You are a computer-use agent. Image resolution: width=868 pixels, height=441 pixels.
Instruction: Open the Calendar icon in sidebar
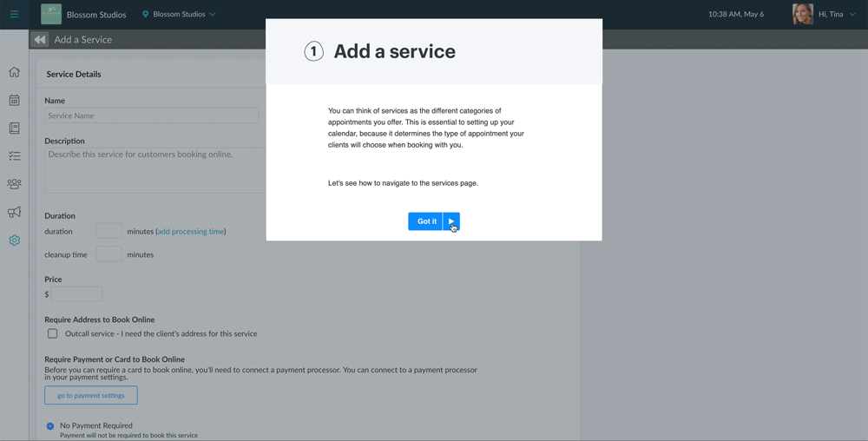point(15,100)
